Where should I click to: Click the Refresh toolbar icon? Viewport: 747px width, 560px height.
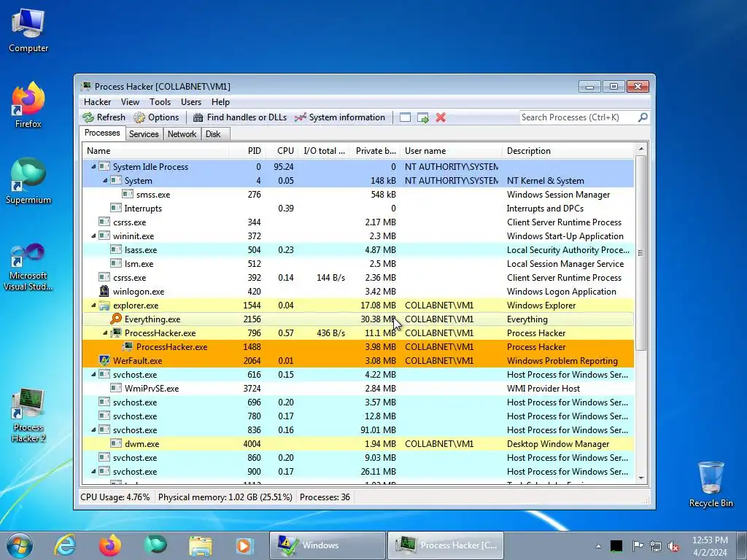pyautogui.click(x=88, y=117)
